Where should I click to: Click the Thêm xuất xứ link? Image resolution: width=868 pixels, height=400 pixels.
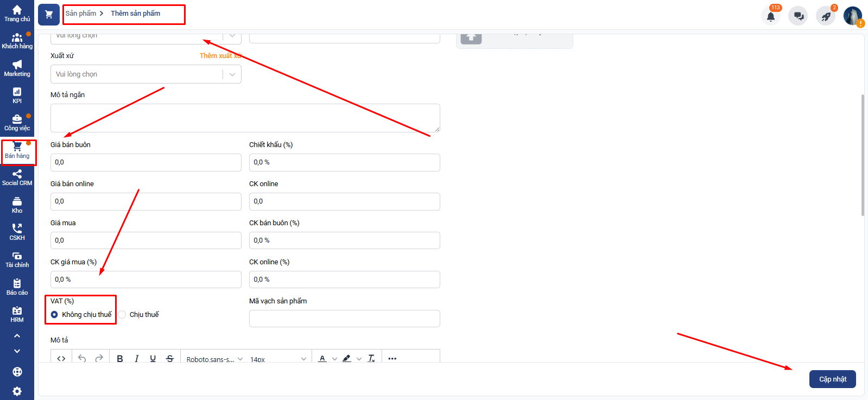(x=220, y=56)
